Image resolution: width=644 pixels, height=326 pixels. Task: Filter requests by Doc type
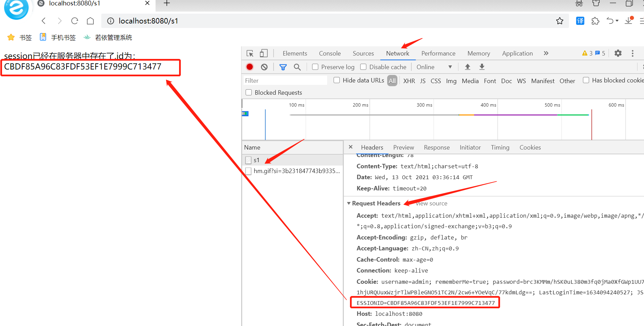[x=506, y=81]
